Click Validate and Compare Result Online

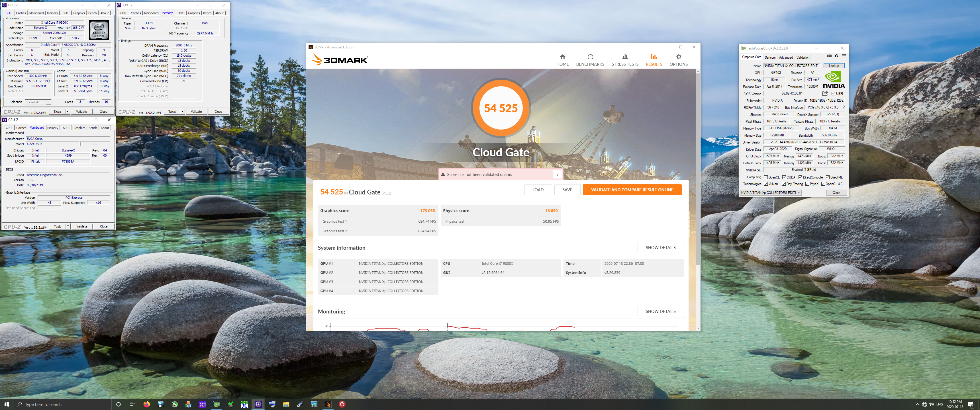(632, 190)
